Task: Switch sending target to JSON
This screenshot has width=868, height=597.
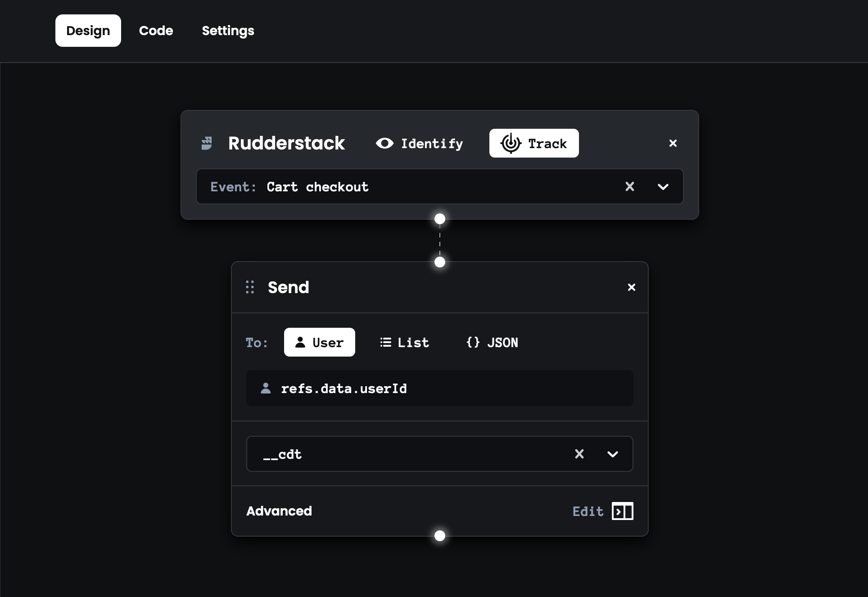Action: pyautogui.click(x=492, y=342)
